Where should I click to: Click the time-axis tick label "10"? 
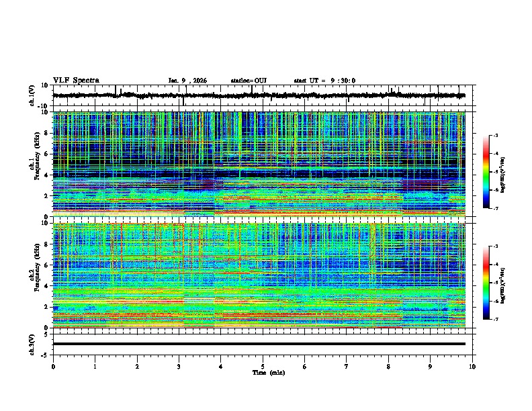coord(472,367)
